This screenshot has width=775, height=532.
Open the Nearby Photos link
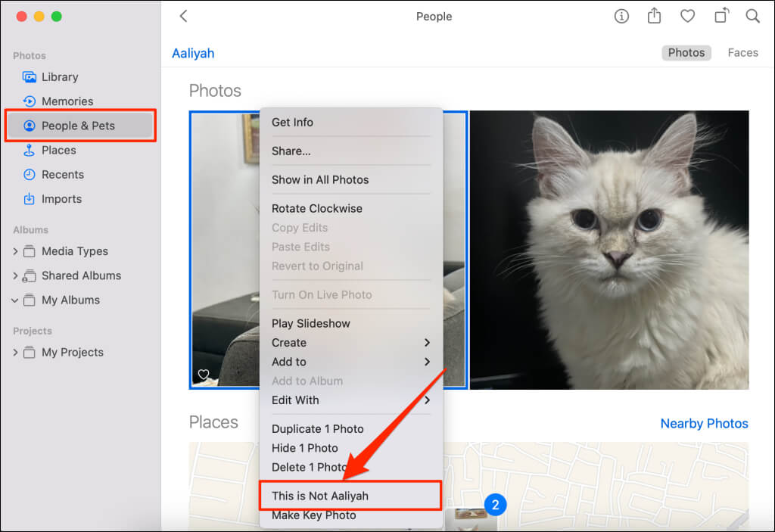[x=704, y=424]
